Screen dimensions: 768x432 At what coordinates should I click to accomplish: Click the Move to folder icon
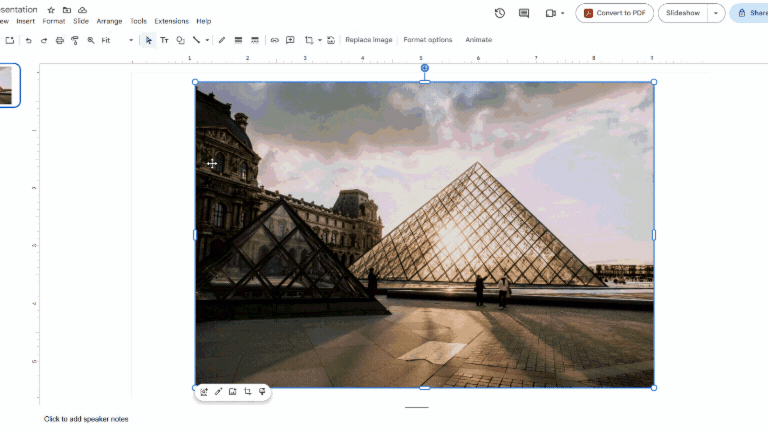[67, 10]
